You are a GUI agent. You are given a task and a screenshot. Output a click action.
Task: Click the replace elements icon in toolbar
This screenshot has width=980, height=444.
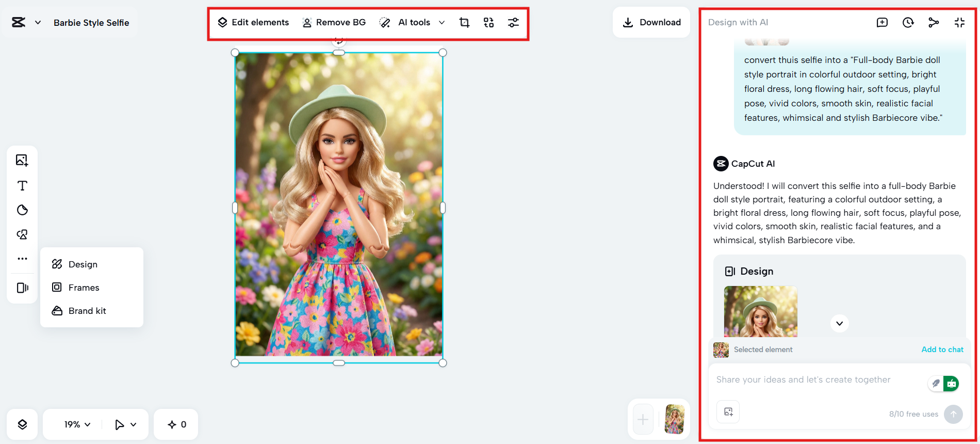(488, 22)
